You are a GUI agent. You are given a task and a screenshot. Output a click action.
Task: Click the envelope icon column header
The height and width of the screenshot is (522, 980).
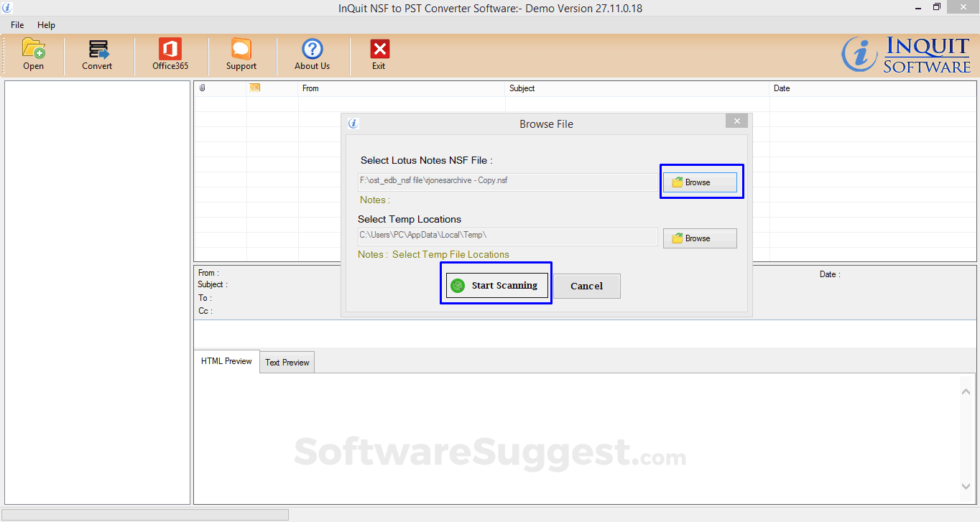[x=272, y=88]
